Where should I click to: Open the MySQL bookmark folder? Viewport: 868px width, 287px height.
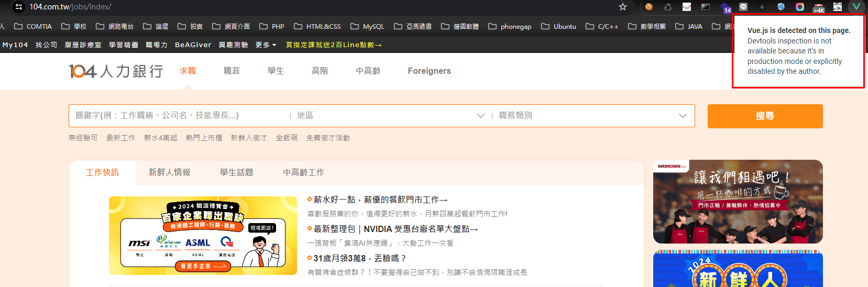pyautogui.click(x=367, y=26)
